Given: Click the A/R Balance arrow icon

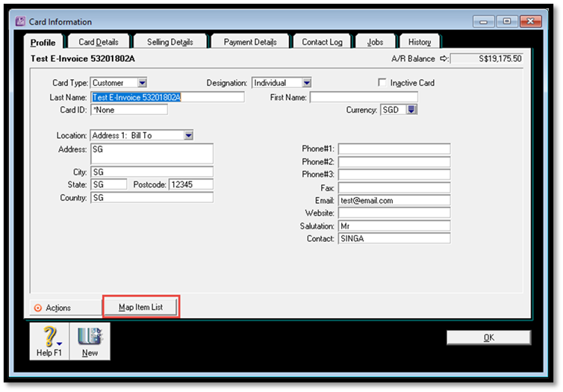Looking at the screenshot, I should (444, 58).
